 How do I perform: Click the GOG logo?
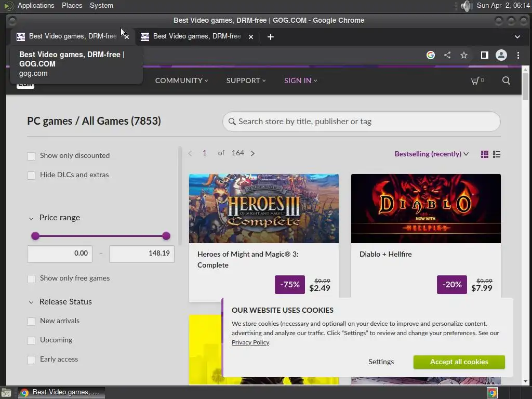click(x=25, y=85)
